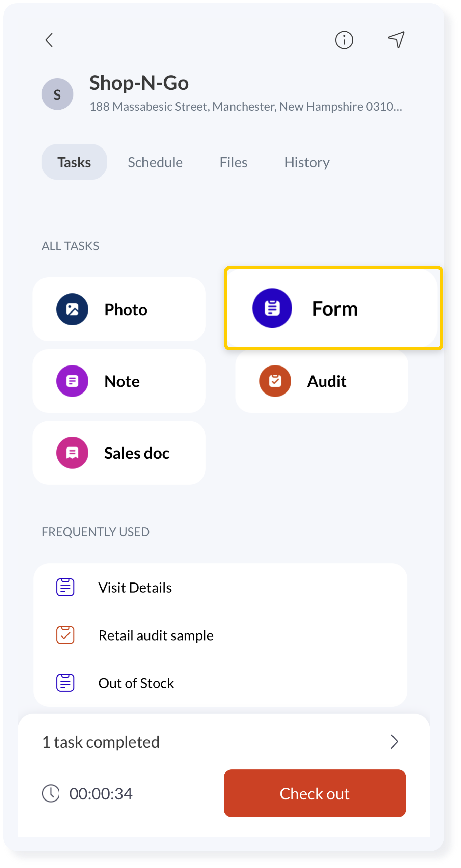Expand the completed tasks chevron
Viewport: 461px width, 868px height.
tap(395, 742)
